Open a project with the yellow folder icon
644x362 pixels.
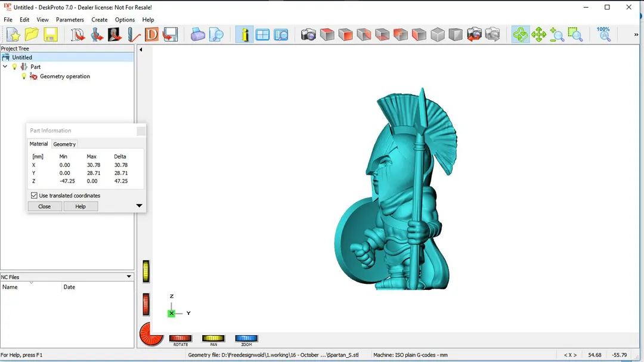click(32, 35)
